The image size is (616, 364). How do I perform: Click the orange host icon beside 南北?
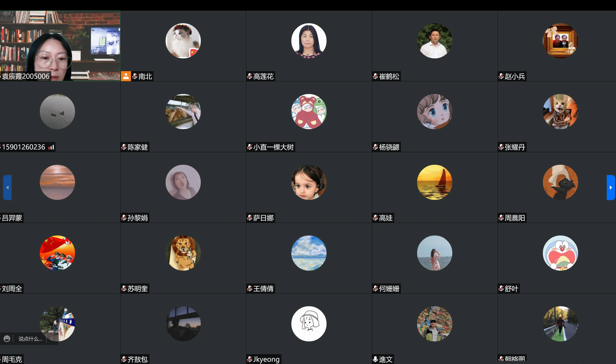[126, 76]
